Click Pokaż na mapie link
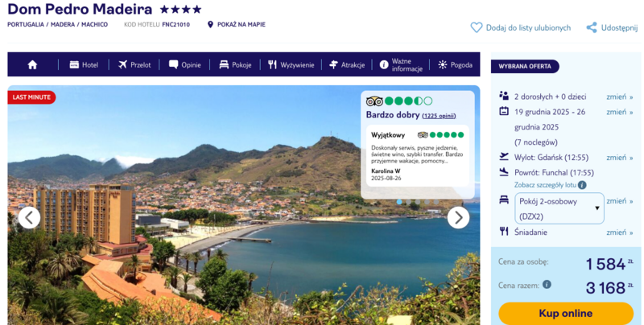 (241, 25)
